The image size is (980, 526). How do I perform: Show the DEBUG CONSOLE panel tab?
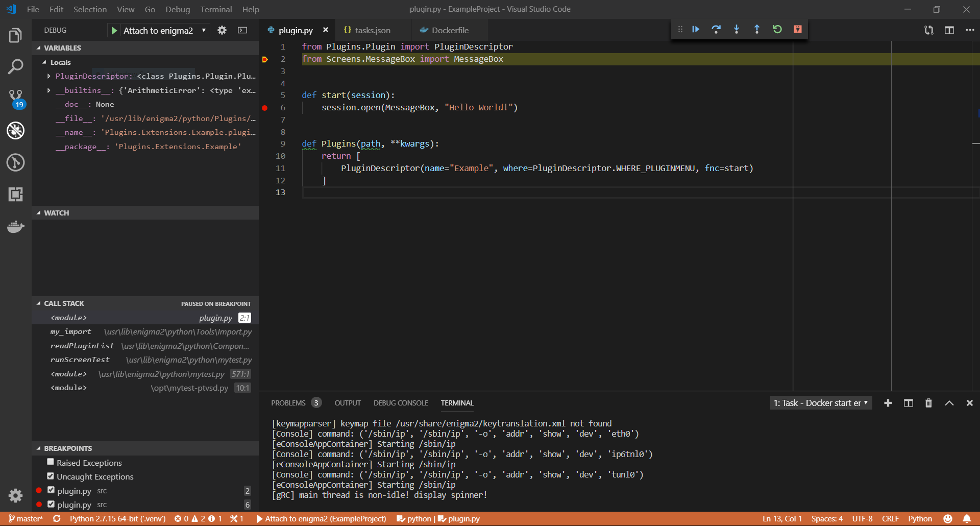click(x=401, y=403)
